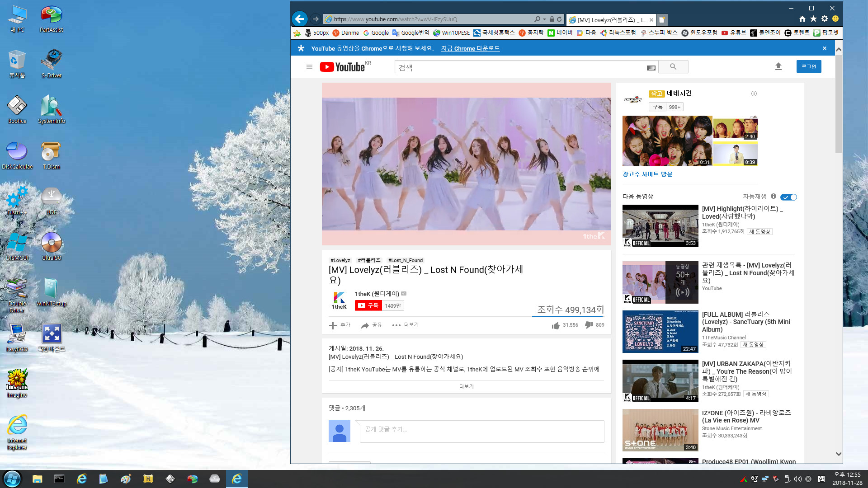
Task: Click the on-screen keyboard icon in search
Action: coord(651,68)
